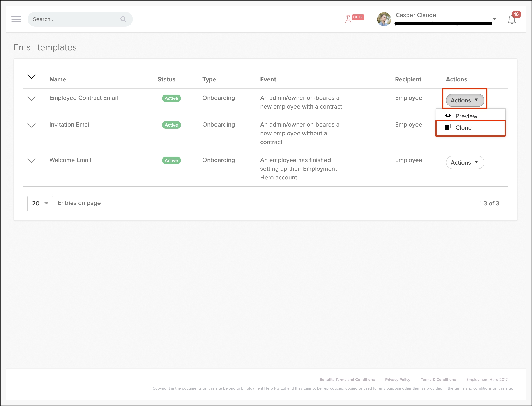Click Casper Claude's profile avatar
The width and height of the screenshot is (532, 406).
point(384,19)
